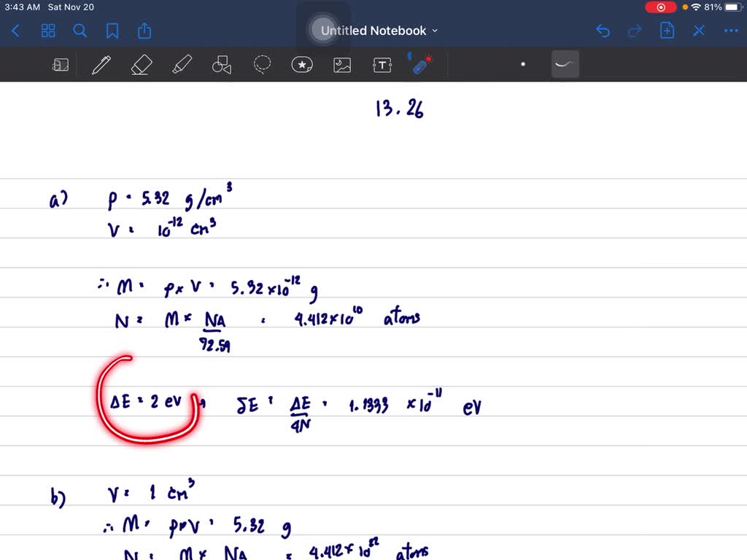This screenshot has height=560, width=747.
Task: Toggle the laser pointer pen tool
Action: point(422,64)
